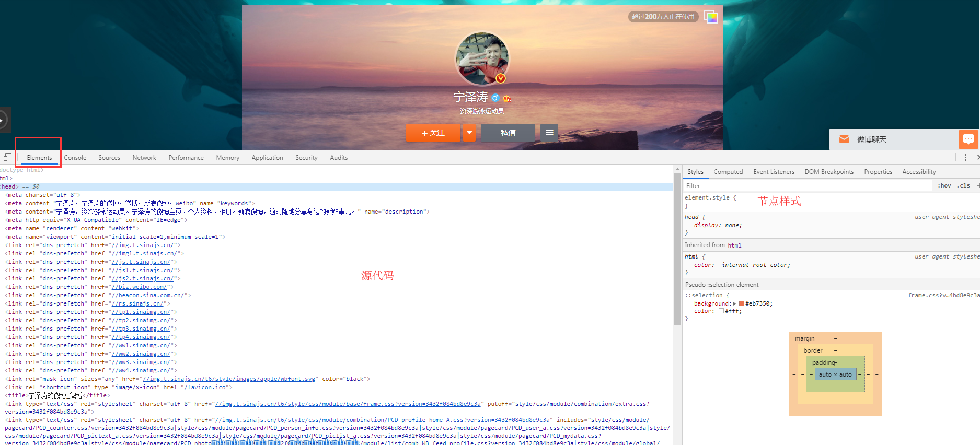Follow the //biz.weibo.com/ href link
The image size is (980, 445).
point(139,287)
